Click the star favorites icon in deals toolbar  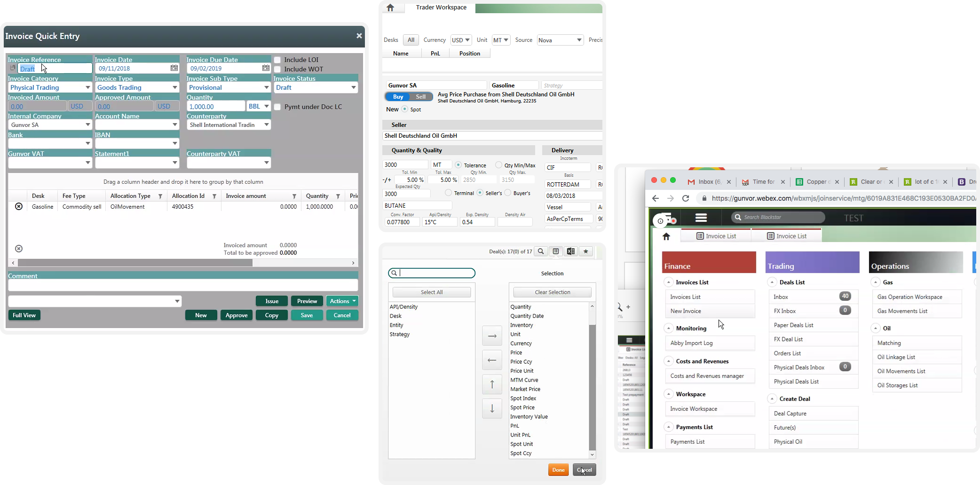click(x=586, y=251)
